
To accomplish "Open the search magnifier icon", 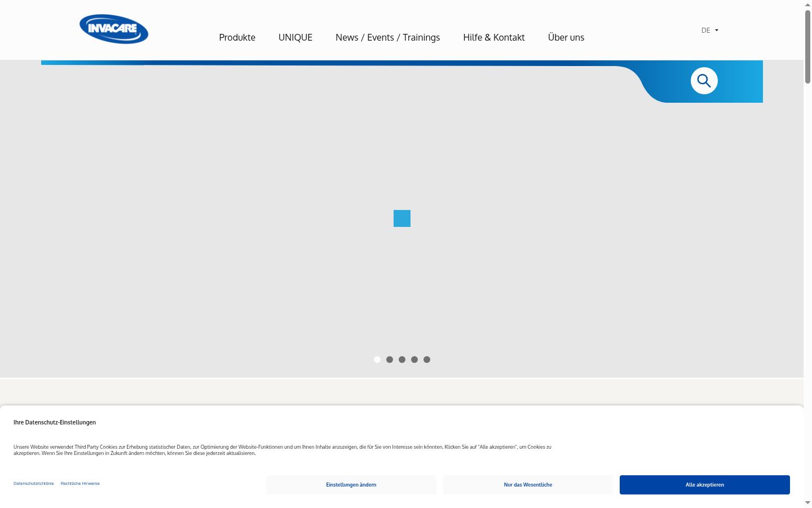I will click(x=704, y=81).
